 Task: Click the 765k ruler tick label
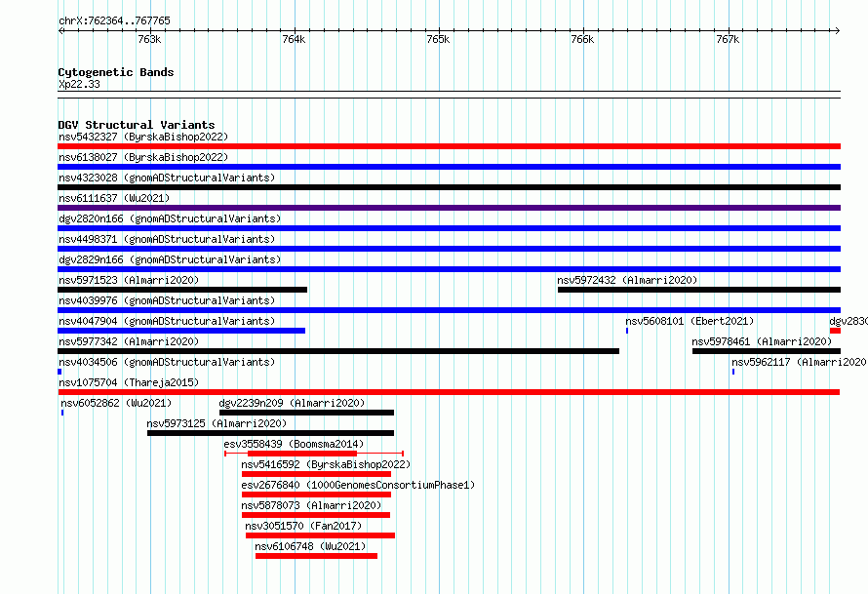point(439,39)
